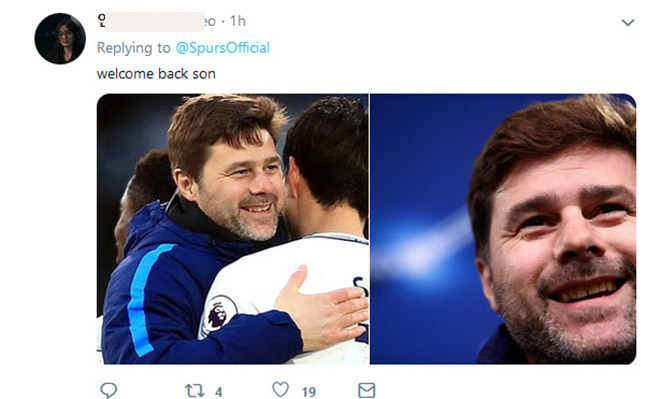Click the Korean display name character
The height and width of the screenshot is (399, 660).
[x=101, y=21]
